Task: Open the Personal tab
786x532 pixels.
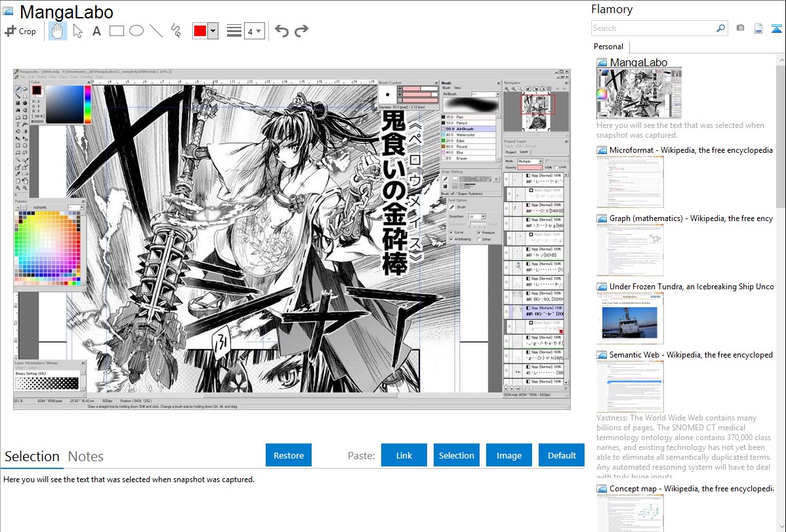Action: click(608, 47)
